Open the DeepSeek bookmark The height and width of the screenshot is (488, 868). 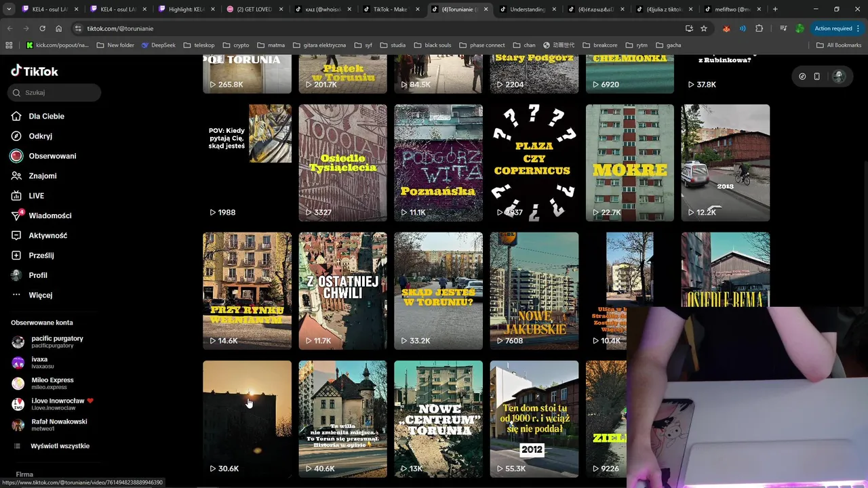click(158, 45)
